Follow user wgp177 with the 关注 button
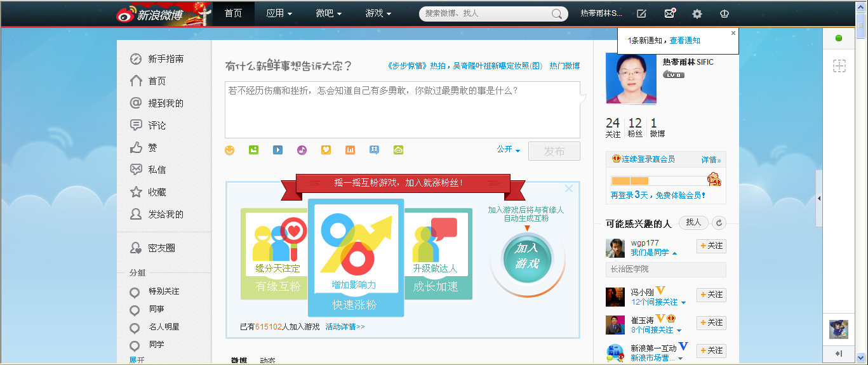The image size is (868, 365). 711,246
